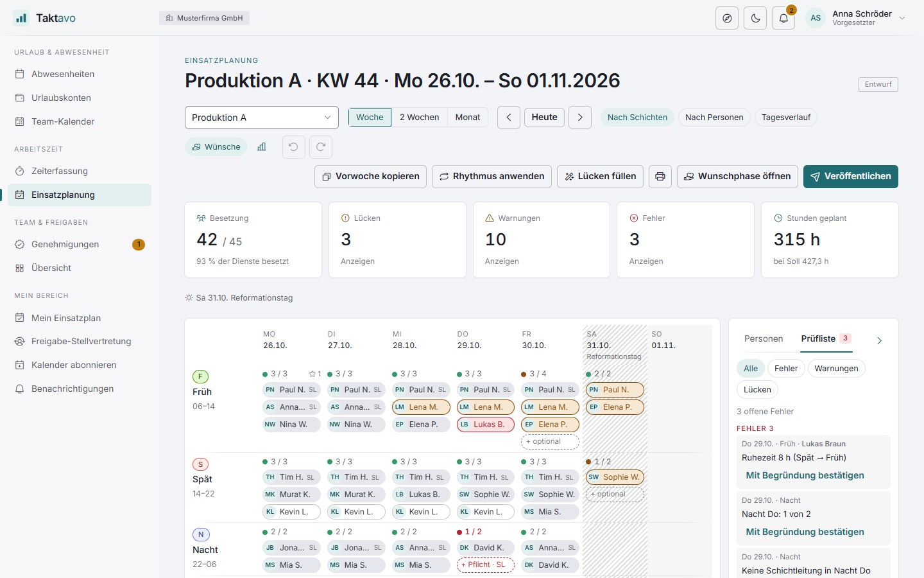Select the 2 Wochen range tab
The image size is (924, 578).
(419, 118)
